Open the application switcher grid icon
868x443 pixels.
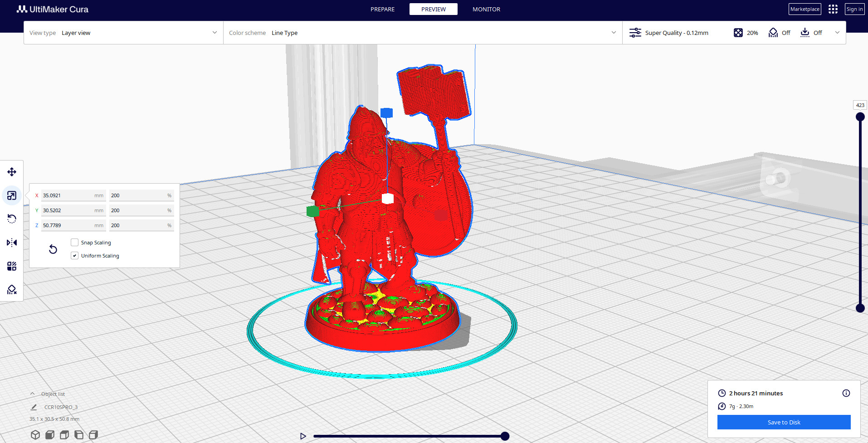[x=833, y=9]
